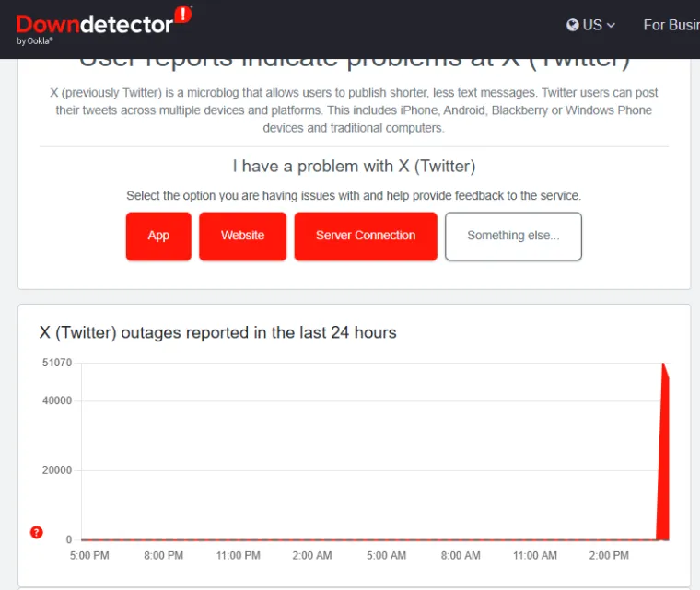Image resolution: width=700 pixels, height=590 pixels.
Task: Select the 5:00 PM label on the time axis
Action: 89,556
